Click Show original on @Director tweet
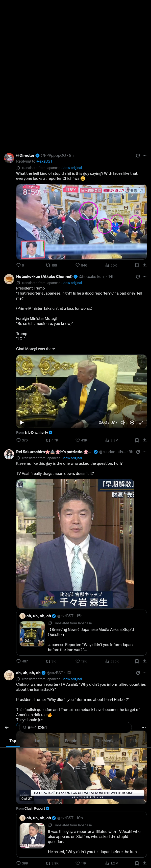 click(x=72, y=168)
